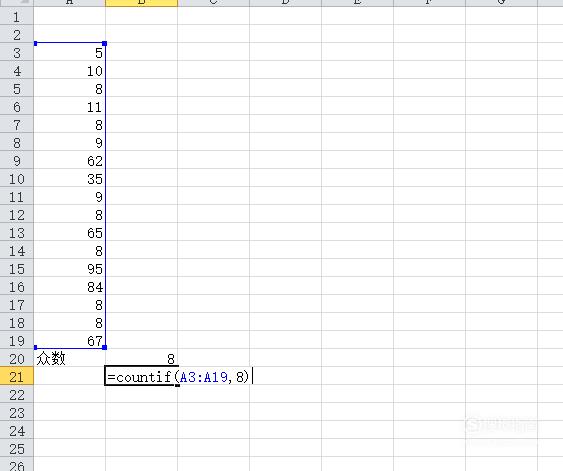Select the 9 in row 11
Viewport: 563px width, 471px height.
[x=70, y=196]
